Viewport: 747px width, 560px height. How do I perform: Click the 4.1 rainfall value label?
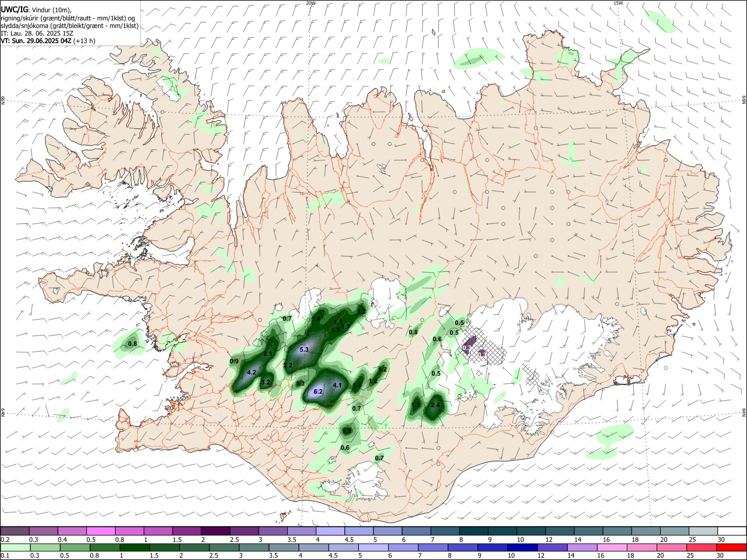tap(337, 385)
